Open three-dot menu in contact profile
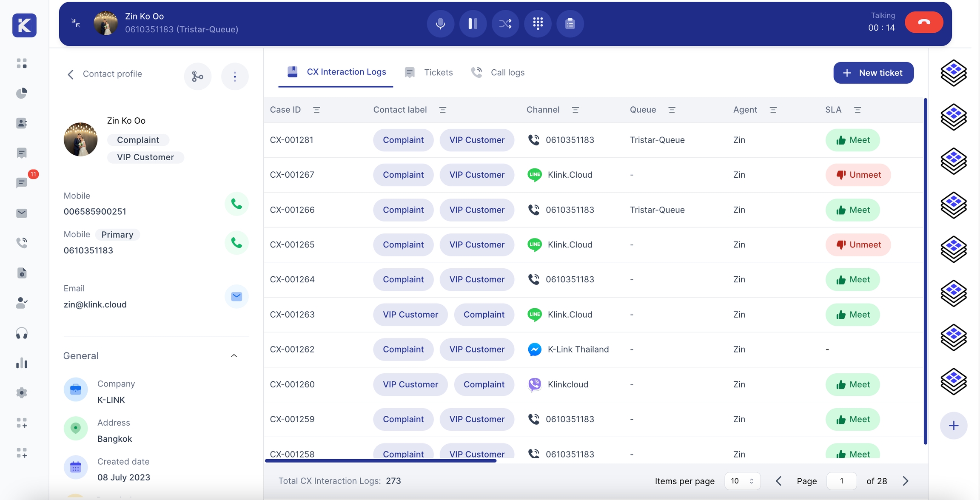This screenshot has width=980, height=500. 235,77
